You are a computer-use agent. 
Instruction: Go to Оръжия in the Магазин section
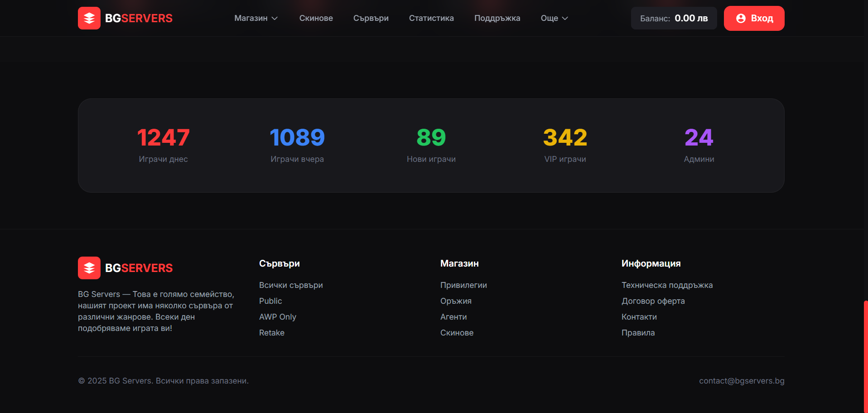(456, 301)
